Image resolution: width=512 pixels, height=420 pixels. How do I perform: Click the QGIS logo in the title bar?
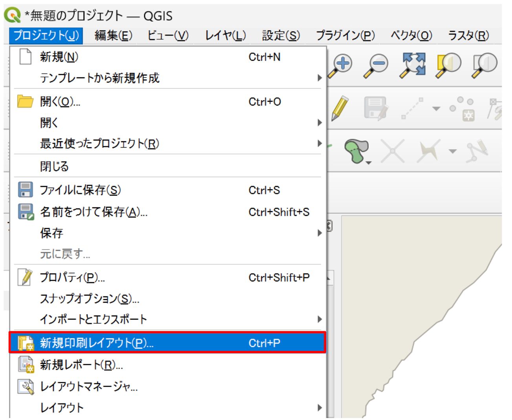pyautogui.click(x=12, y=15)
